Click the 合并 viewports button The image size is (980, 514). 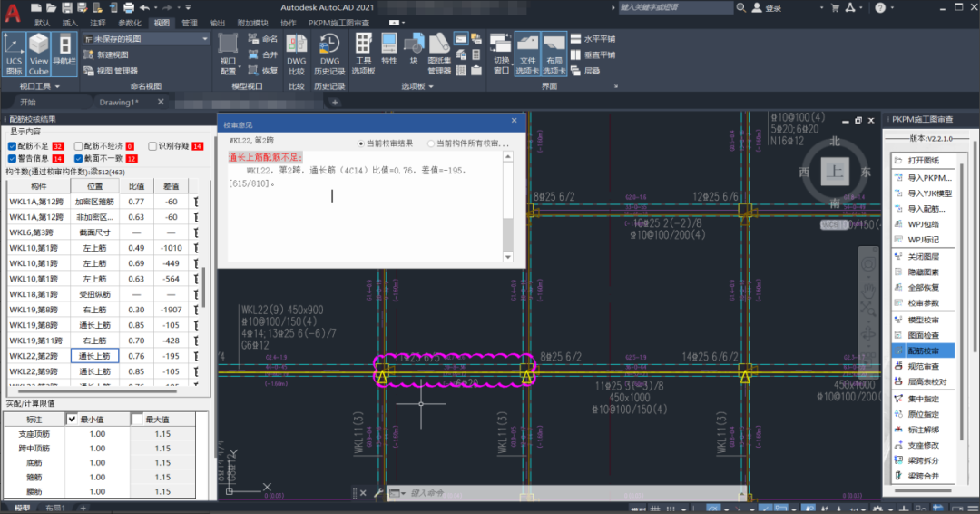click(263, 55)
